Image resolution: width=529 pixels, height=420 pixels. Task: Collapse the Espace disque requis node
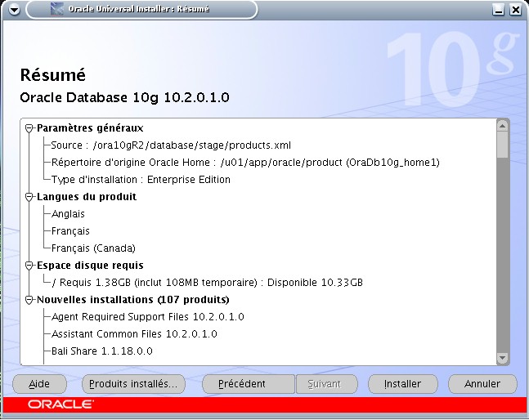29,266
